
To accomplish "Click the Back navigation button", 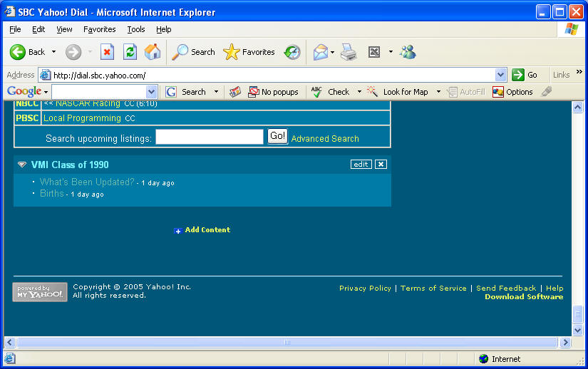I will coord(27,52).
